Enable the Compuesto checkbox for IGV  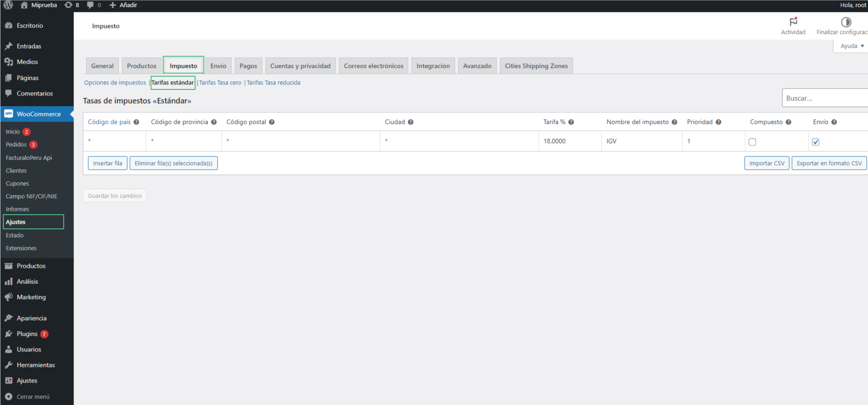[752, 142]
